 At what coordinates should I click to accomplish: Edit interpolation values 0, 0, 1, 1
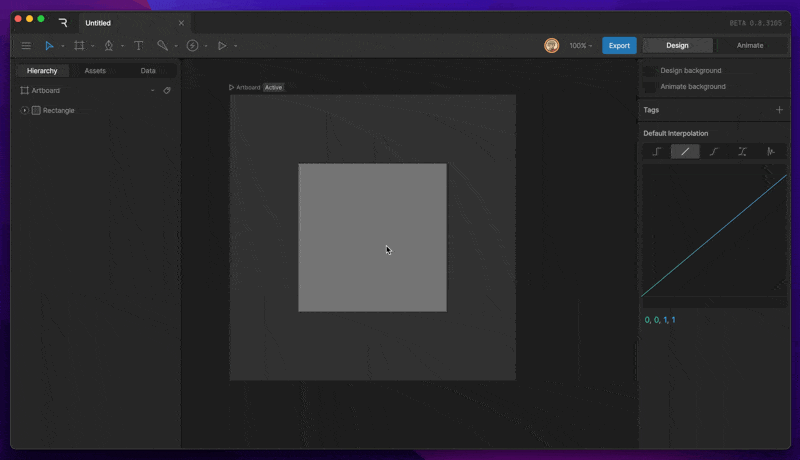tap(660, 320)
